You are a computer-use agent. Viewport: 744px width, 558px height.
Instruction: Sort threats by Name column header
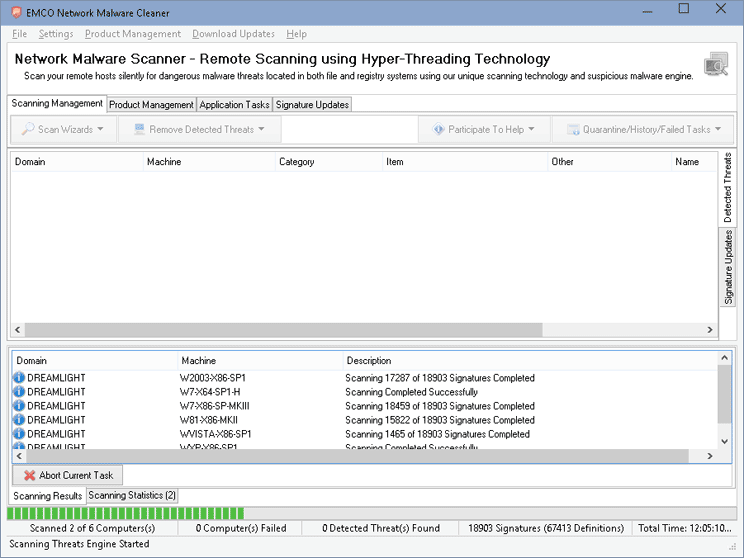pyautogui.click(x=694, y=162)
